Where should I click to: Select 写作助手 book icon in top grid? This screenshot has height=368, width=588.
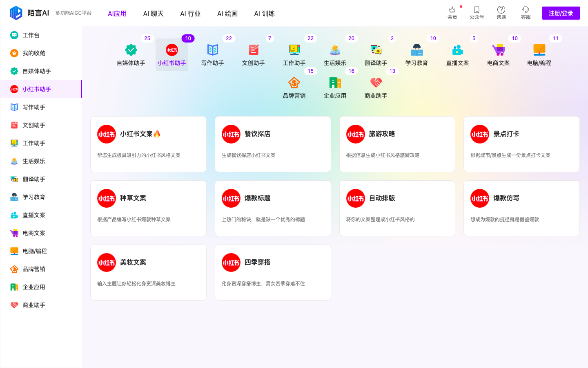point(213,50)
